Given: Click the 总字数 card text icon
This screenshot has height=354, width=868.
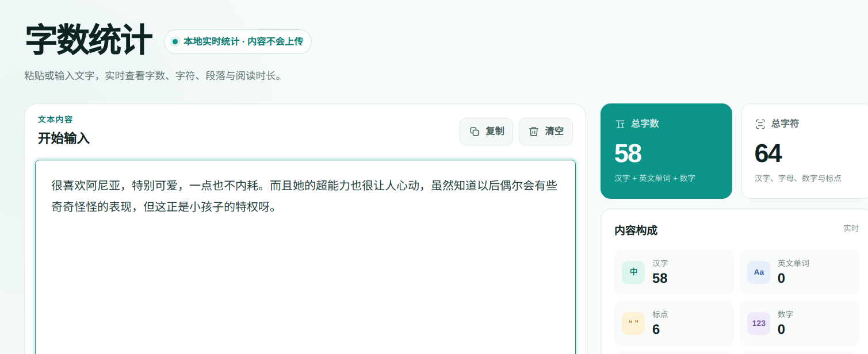Looking at the screenshot, I should click(620, 124).
